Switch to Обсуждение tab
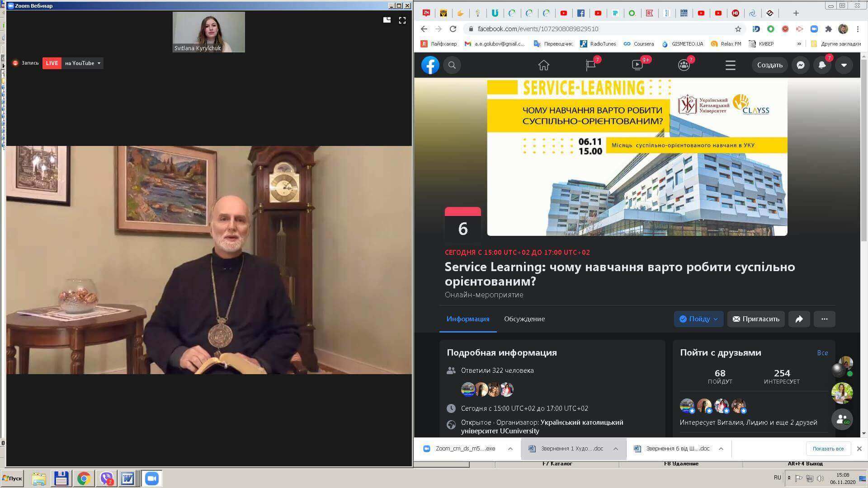 [x=524, y=319]
